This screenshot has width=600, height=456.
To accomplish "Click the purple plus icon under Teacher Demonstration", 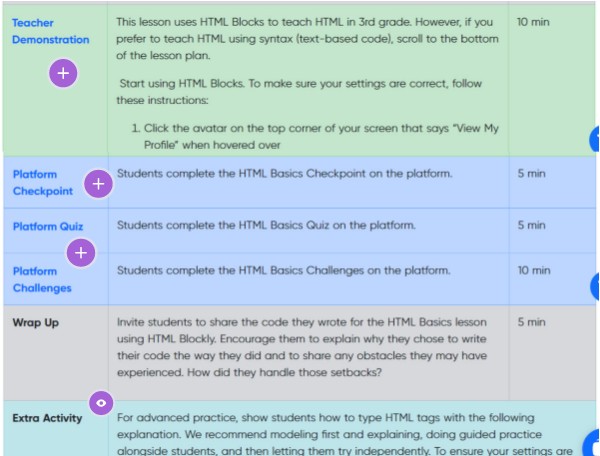I will coord(63,74).
